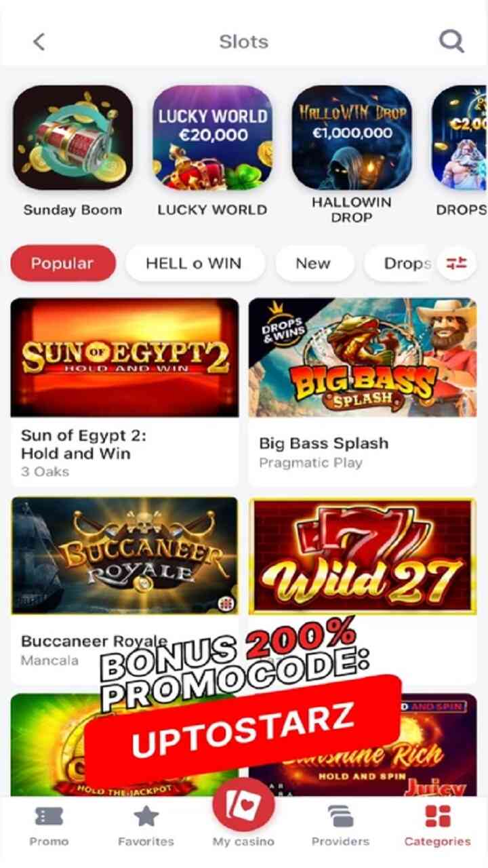Open Favorites star icon
The image size is (488, 868).
coord(146,816)
